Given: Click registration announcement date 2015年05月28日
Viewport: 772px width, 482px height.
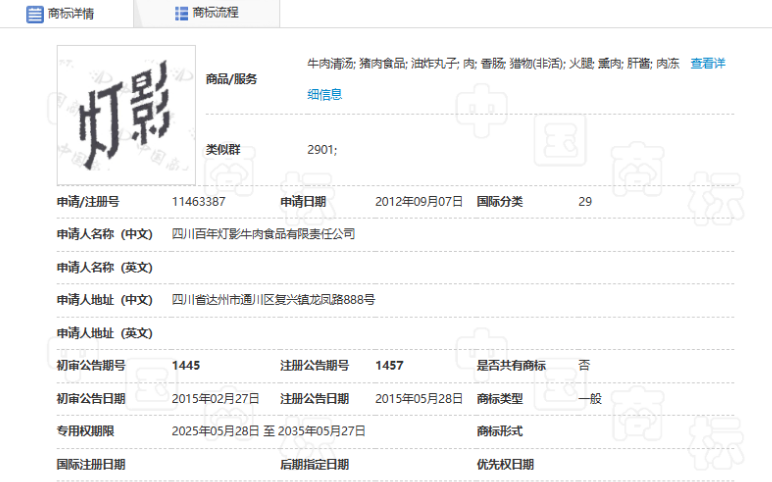Looking at the screenshot, I should [x=418, y=398].
